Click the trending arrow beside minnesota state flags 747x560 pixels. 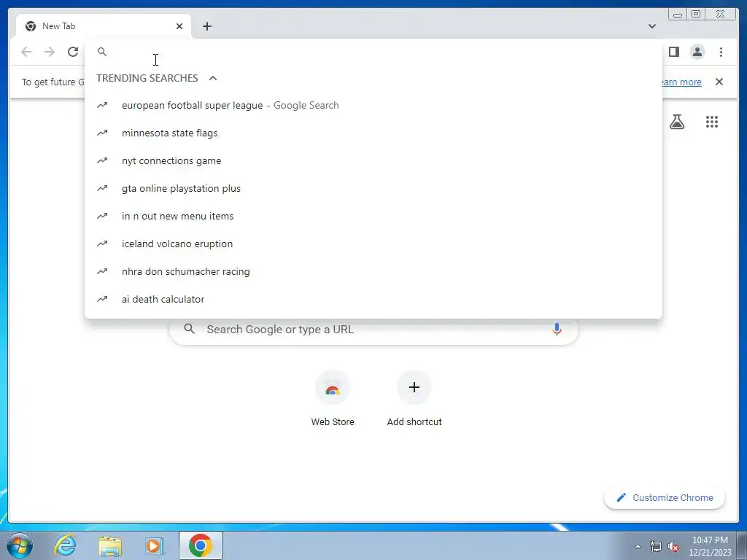tap(102, 133)
